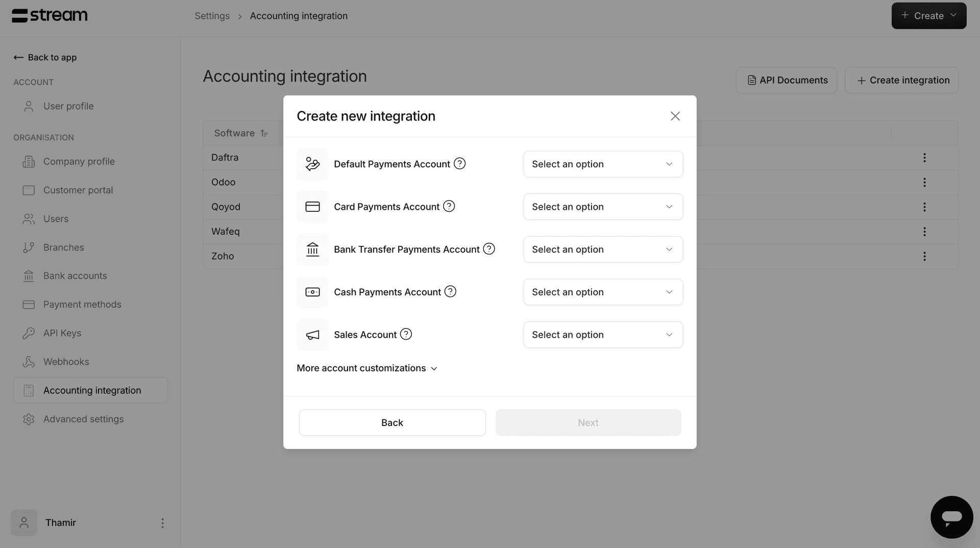This screenshot has height=548, width=980.
Task: Click the help icon beside Default Payments Account
Action: [459, 164]
